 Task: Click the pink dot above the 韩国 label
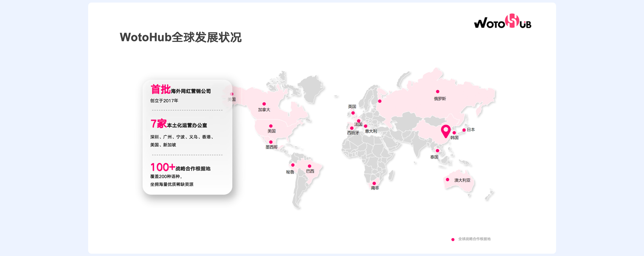pos(454,133)
